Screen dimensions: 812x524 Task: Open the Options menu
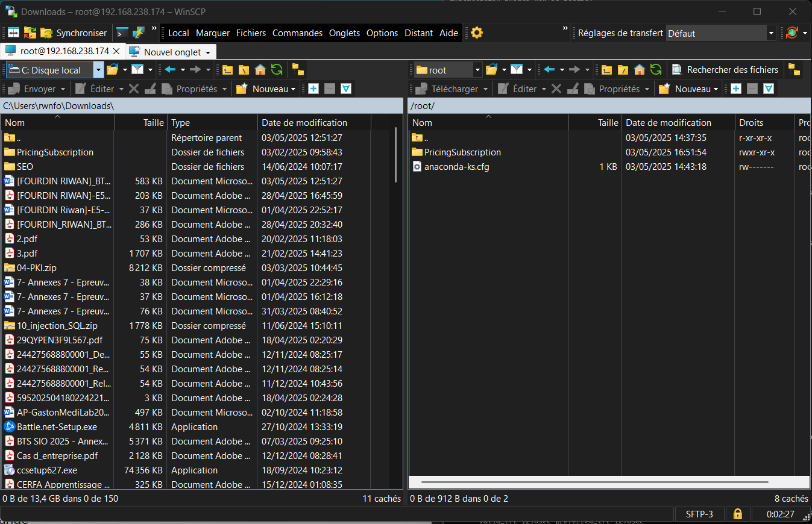[x=382, y=33]
